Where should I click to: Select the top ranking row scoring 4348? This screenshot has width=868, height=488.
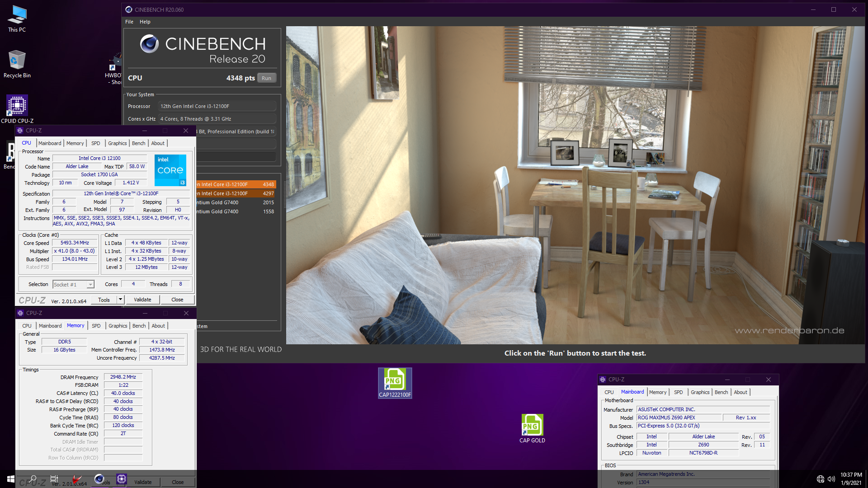click(236, 184)
